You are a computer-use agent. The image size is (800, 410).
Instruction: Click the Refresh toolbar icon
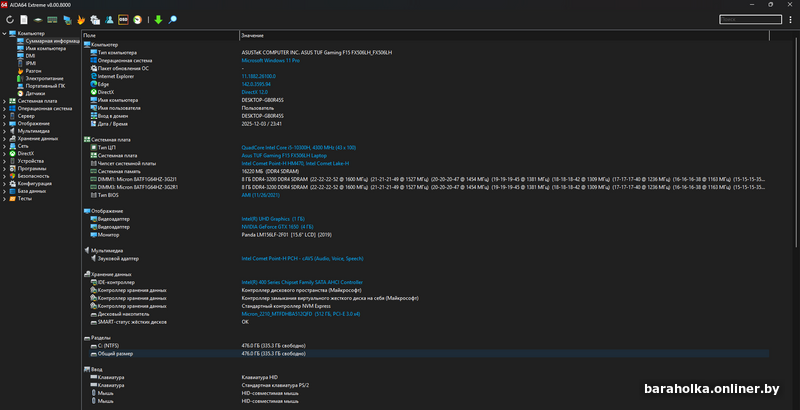pyautogui.click(x=10, y=20)
